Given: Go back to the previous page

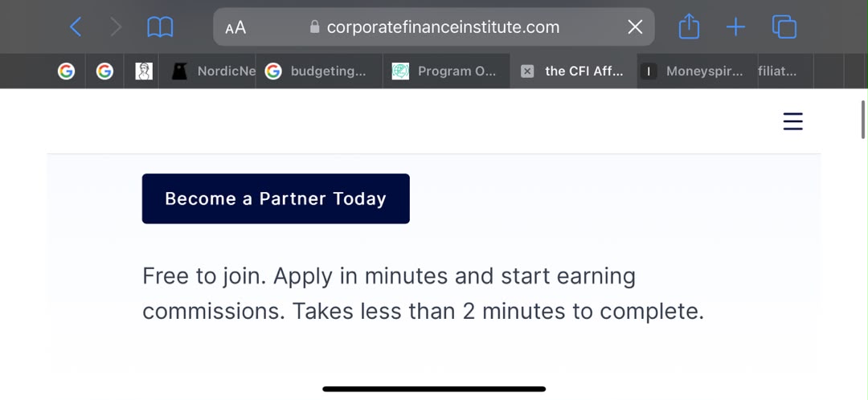Looking at the screenshot, I should [76, 27].
